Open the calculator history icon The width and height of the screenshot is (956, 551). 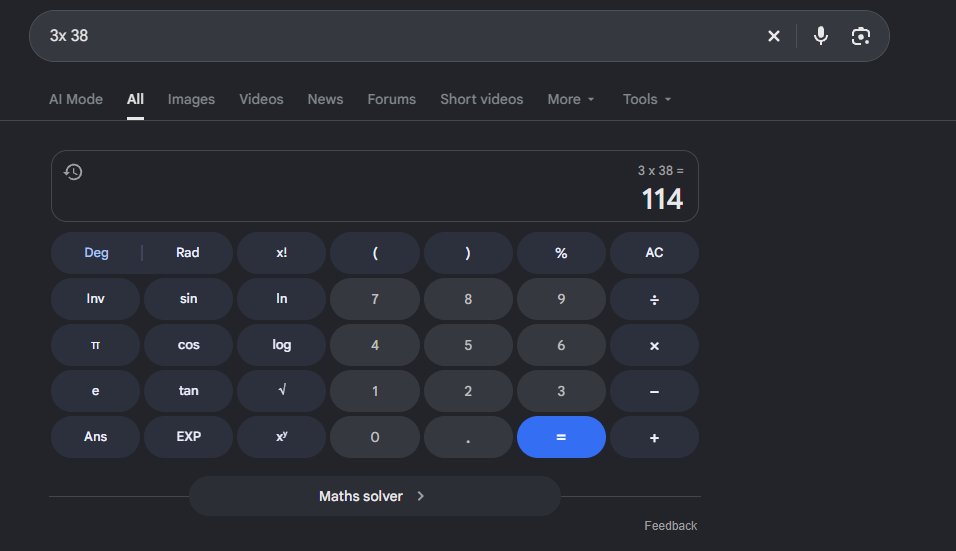(x=73, y=172)
